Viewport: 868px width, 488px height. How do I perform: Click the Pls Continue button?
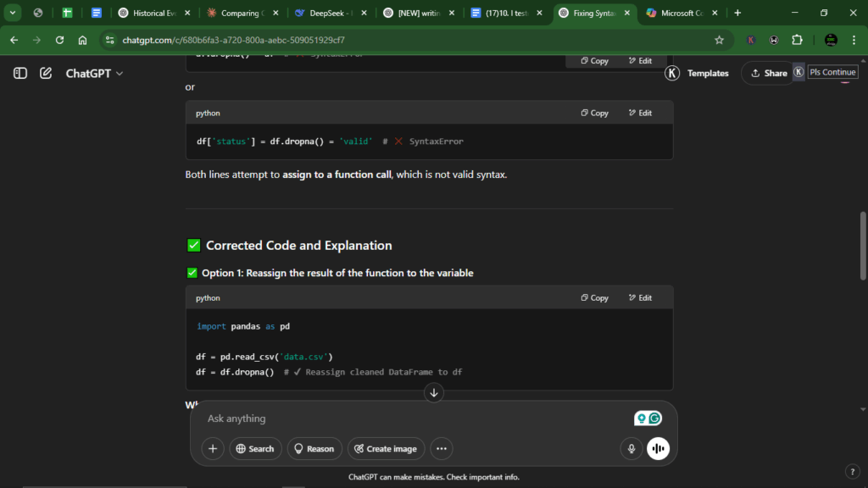(x=832, y=72)
